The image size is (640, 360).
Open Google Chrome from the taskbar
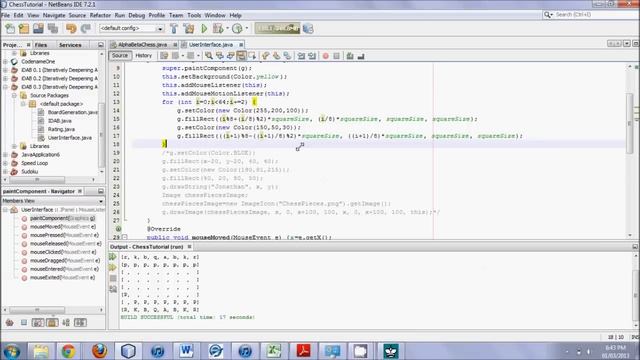click(x=68, y=351)
